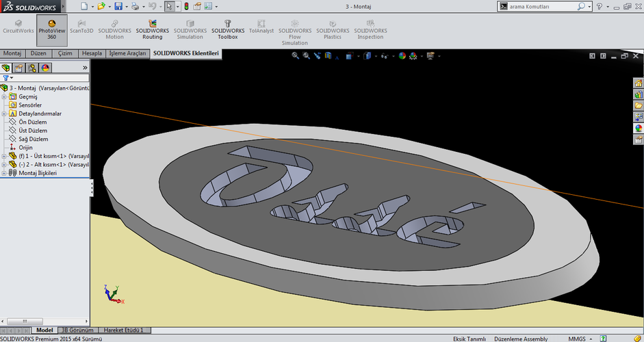Select the İşleme Araçları tab
The width and height of the screenshot is (644, 342).
click(x=127, y=53)
